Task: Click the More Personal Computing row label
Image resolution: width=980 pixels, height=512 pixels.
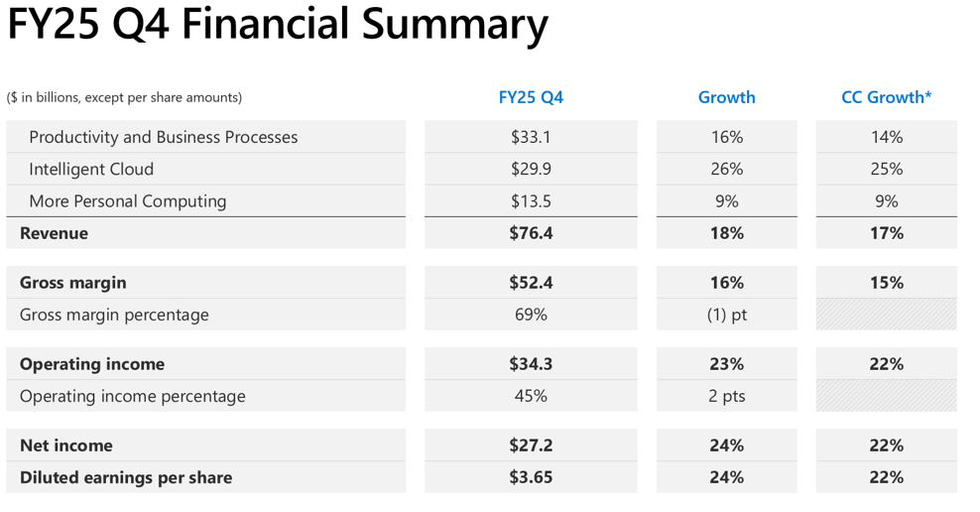Action: [128, 201]
